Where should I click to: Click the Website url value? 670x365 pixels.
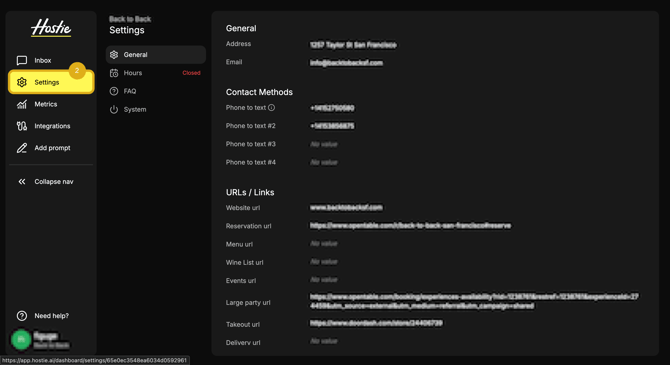pos(346,208)
